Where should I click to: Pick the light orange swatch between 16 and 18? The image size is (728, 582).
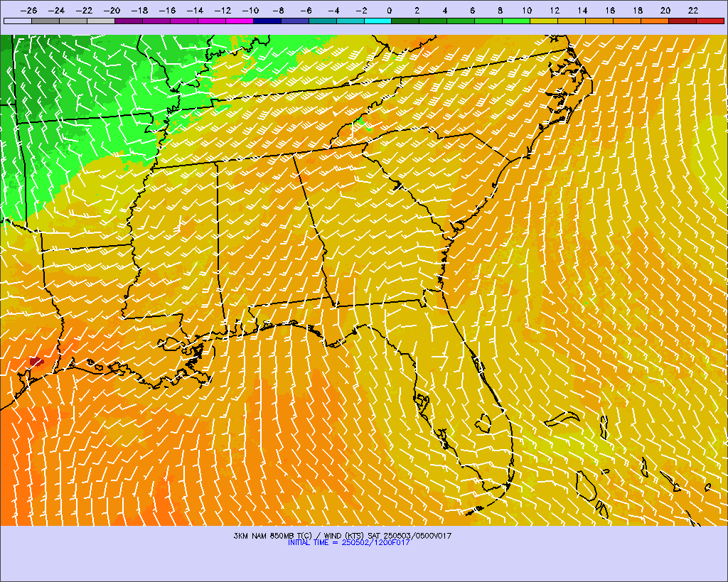(627, 21)
